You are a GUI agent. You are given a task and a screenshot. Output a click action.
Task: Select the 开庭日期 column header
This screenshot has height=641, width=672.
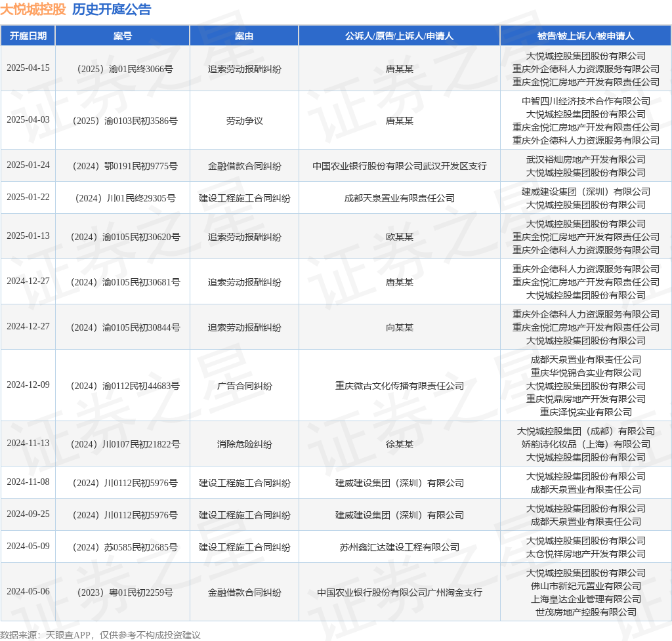28,36
